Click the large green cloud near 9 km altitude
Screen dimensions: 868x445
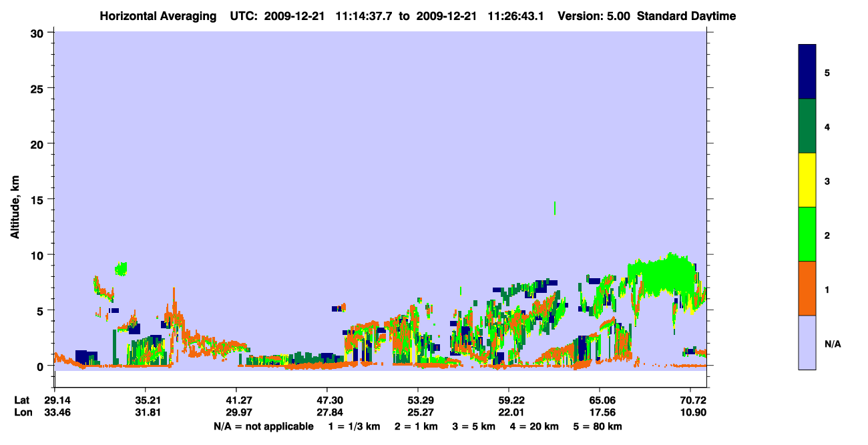pyautogui.click(x=661, y=275)
